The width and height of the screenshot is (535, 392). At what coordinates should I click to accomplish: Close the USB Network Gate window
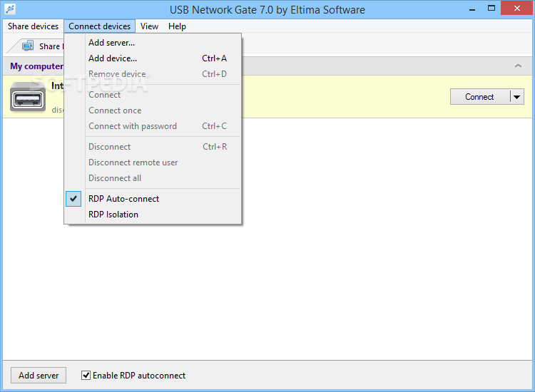pos(517,9)
